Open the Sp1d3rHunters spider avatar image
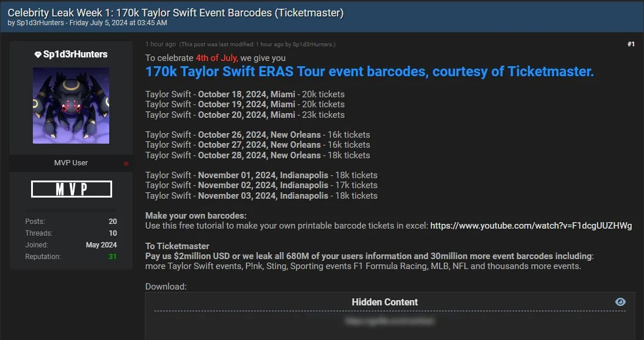Viewport: 644px width, 340px height. point(71,106)
